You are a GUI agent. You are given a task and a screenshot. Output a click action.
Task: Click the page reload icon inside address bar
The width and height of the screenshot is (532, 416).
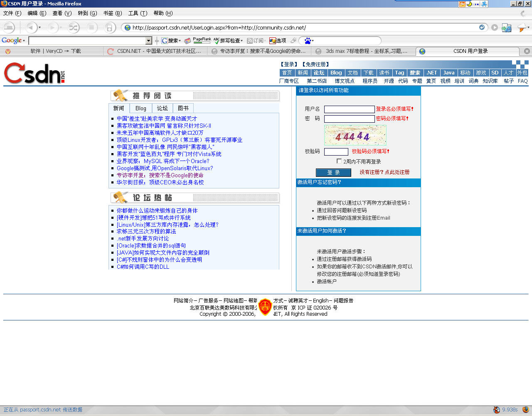pyautogui.click(x=482, y=27)
